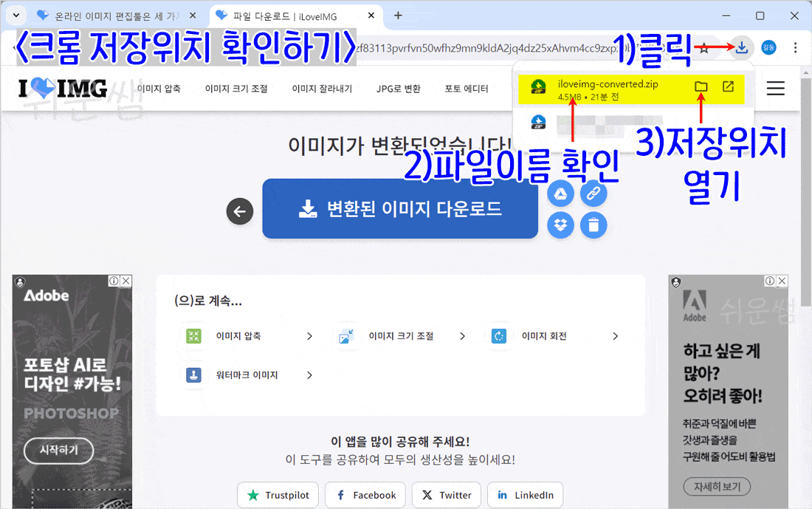Select the Dropbox save icon
This screenshot has height=509, width=812.
click(560, 225)
